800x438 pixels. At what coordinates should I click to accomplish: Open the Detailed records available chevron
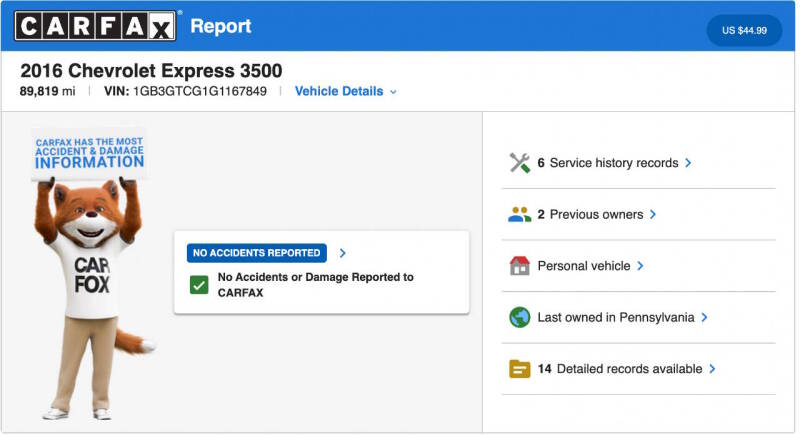tap(712, 369)
